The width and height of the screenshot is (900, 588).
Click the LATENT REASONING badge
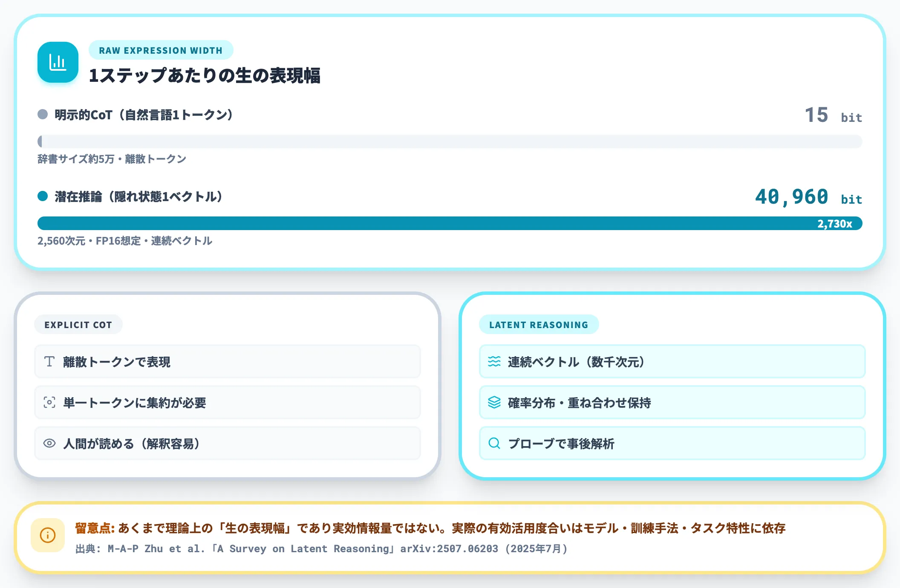[539, 325]
